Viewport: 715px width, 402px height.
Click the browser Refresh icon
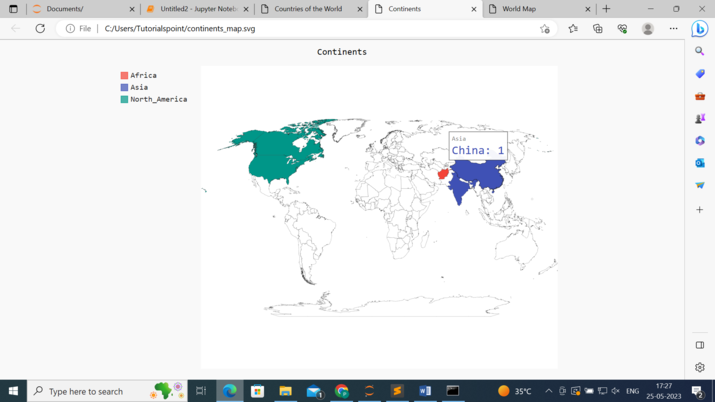(x=40, y=28)
